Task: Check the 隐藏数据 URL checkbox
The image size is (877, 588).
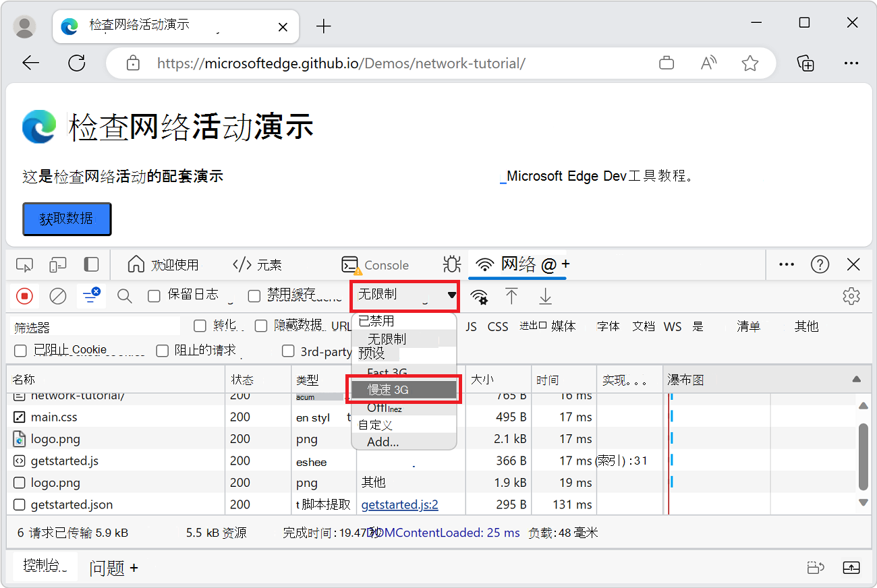Action: 260,326
